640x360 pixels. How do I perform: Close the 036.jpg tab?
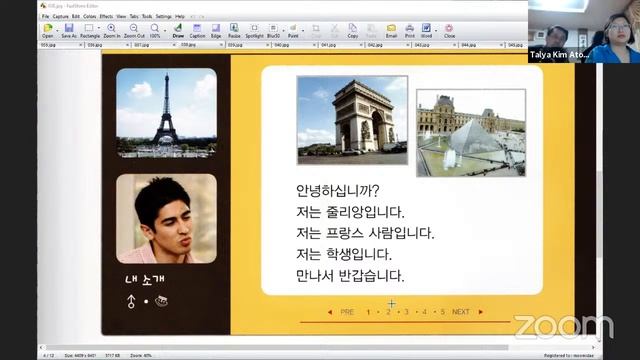128,45
